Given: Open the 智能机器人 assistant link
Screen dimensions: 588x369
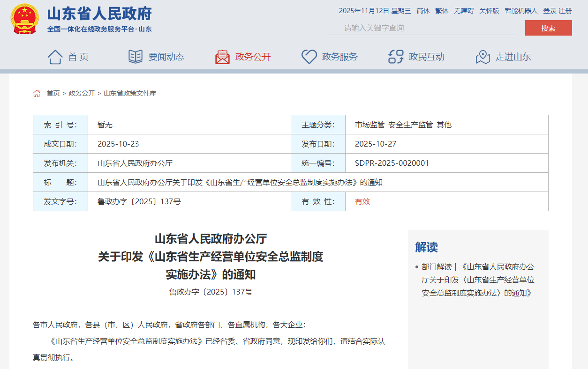Looking at the screenshot, I should [x=521, y=11].
